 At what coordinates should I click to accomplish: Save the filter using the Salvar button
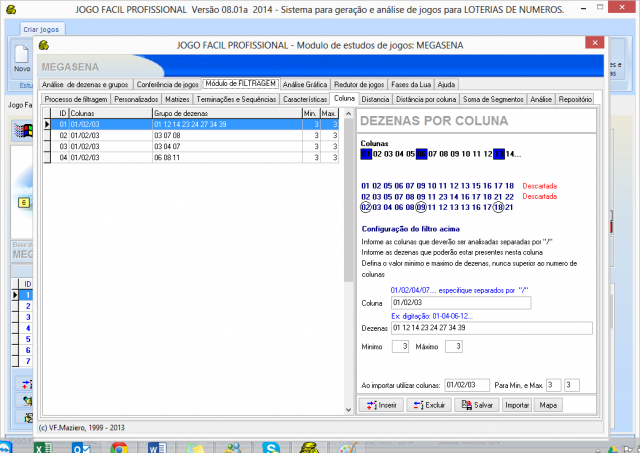coord(476,405)
